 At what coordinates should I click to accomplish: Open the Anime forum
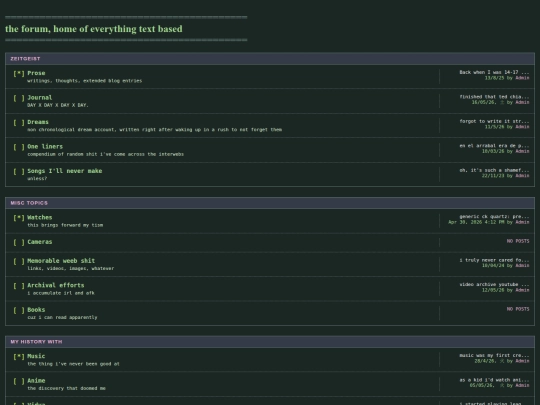36,381
